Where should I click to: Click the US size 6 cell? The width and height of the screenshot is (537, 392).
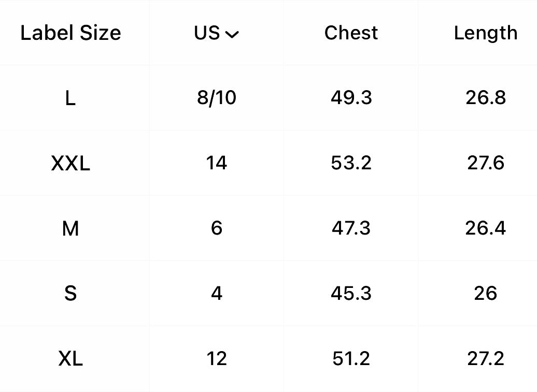[x=217, y=228]
